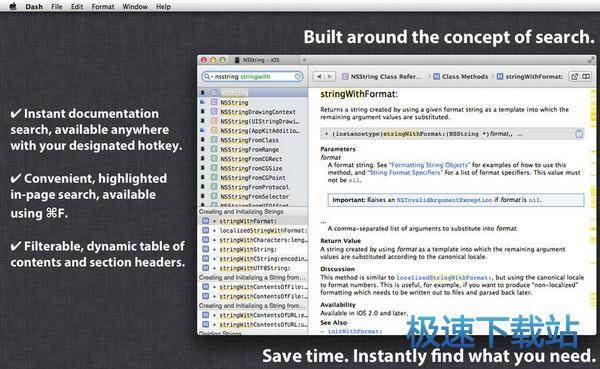
Task: Select NSStringFromCGRect result
Action: click(x=253, y=158)
